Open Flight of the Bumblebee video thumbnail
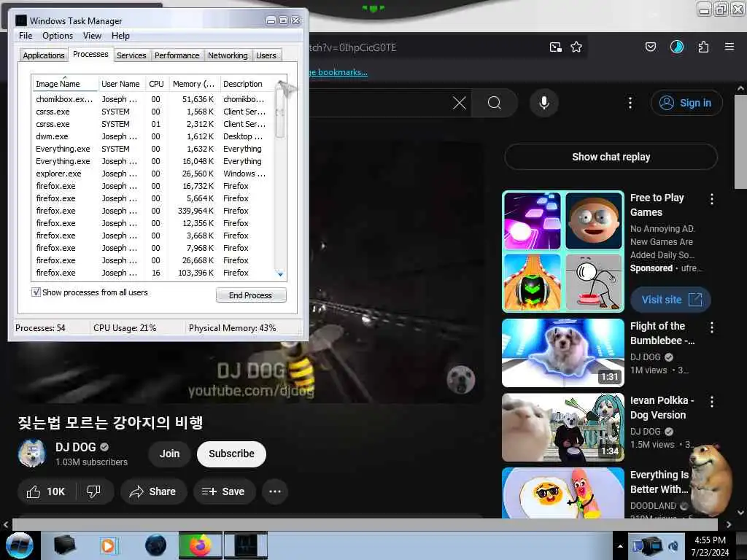Viewport: 747px width, 560px height. [x=562, y=353]
